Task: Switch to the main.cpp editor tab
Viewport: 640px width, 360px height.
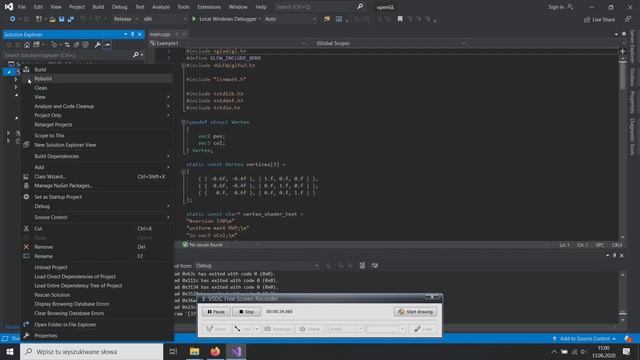Action: (160, 34)
